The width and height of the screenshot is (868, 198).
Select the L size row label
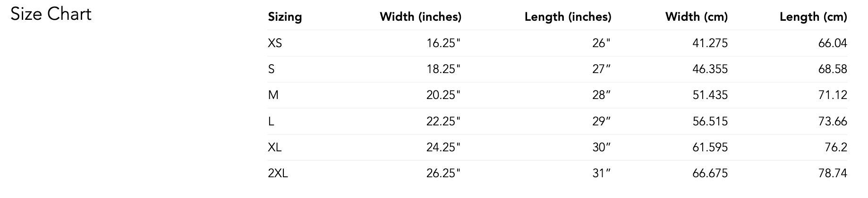tap(271, 122)
